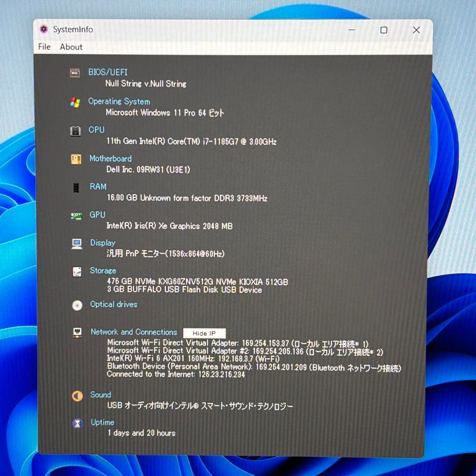
Task: Click the RAM heading
Action: (x=98, y=186)
